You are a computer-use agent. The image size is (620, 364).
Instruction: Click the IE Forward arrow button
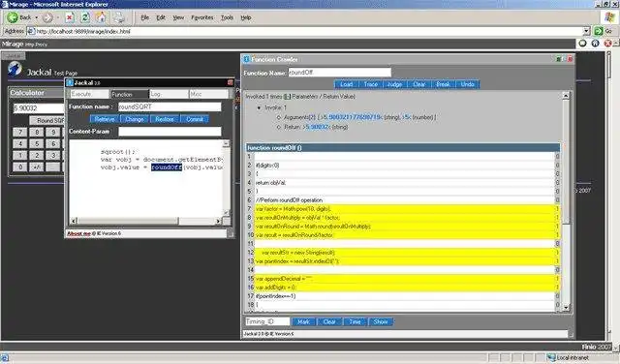click(x=47, y=17)
